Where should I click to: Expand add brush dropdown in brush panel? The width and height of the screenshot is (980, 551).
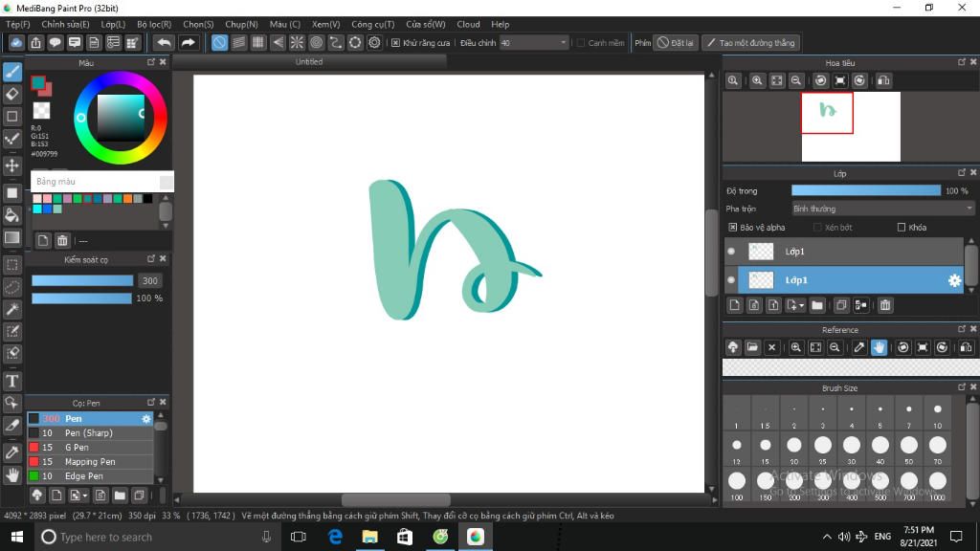[85, 496]
